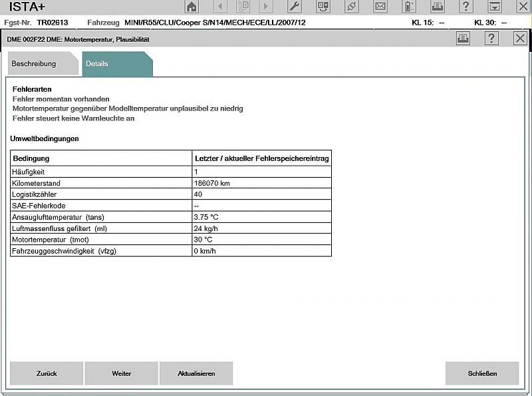
Task: Click the print icon in top toolbar
Action: pos(438,7)
